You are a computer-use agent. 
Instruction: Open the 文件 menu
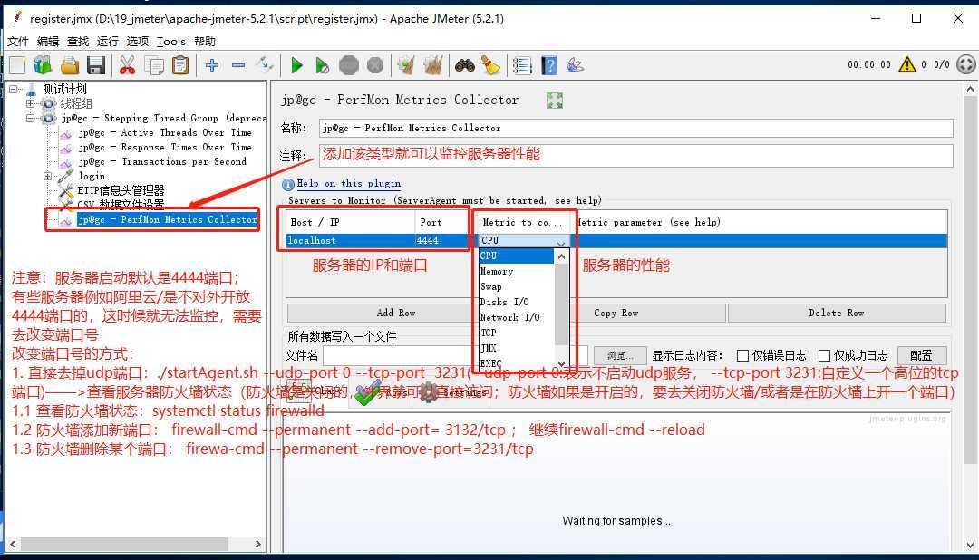click(x=18, y=41)
